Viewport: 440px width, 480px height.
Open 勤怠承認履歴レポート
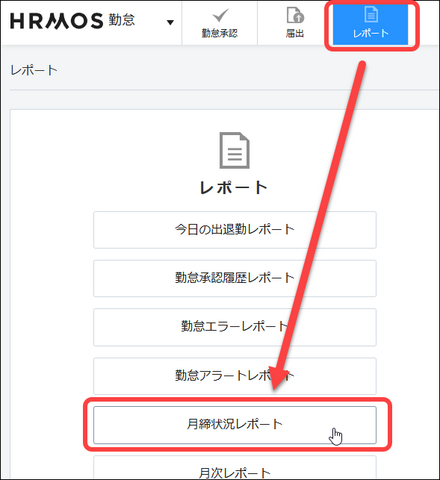click(235, 278)
